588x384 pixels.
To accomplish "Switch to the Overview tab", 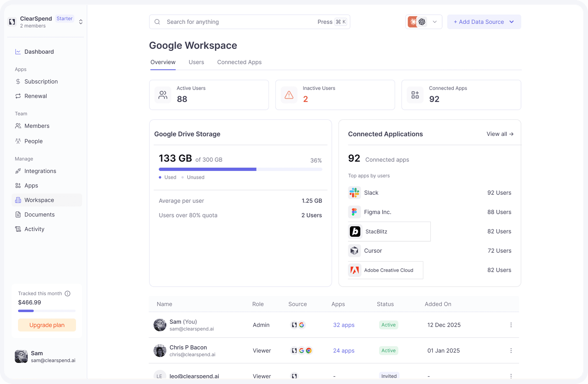I will 163,62.
